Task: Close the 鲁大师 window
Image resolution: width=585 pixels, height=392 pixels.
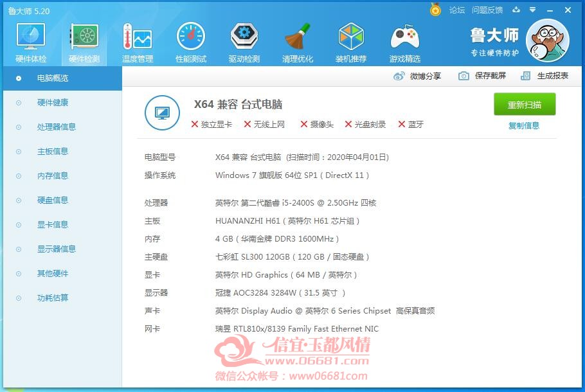Action: (x=568, y=10)
